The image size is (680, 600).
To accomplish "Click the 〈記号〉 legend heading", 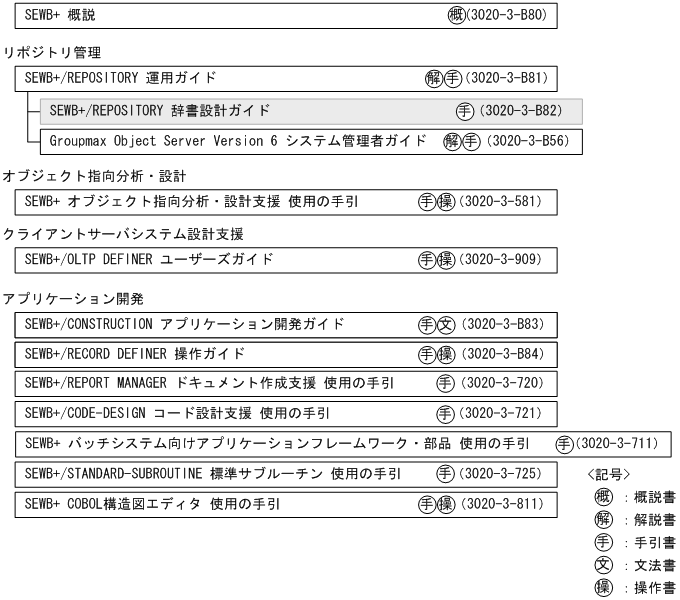I will click(608, 475).
